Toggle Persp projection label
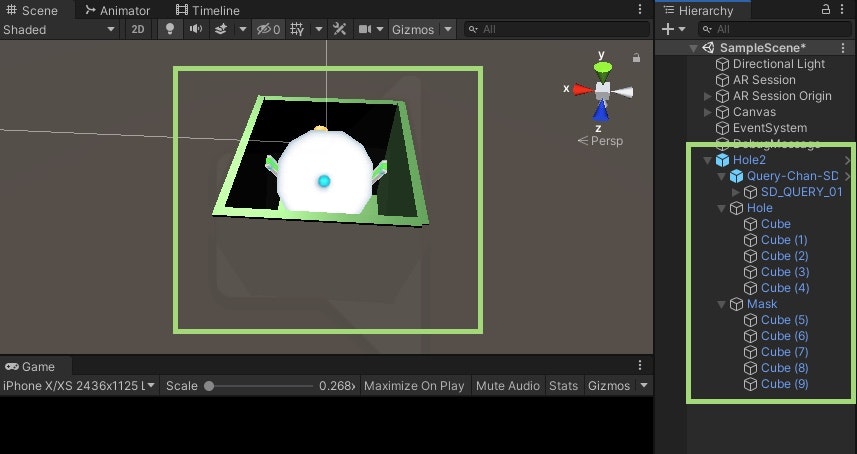 pos(600,141)
